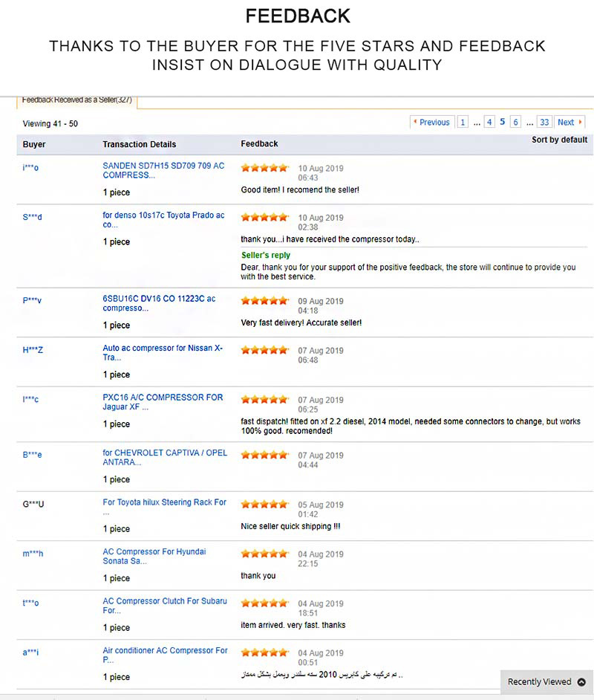Open feedback page 6
Viewport: 594px width, 700px height.
coord(515,123)
